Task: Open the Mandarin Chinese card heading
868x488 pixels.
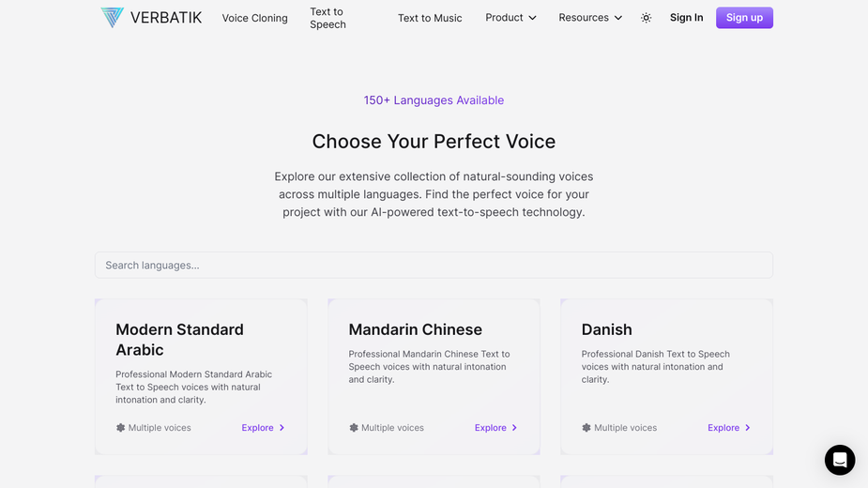Action: 415,329
